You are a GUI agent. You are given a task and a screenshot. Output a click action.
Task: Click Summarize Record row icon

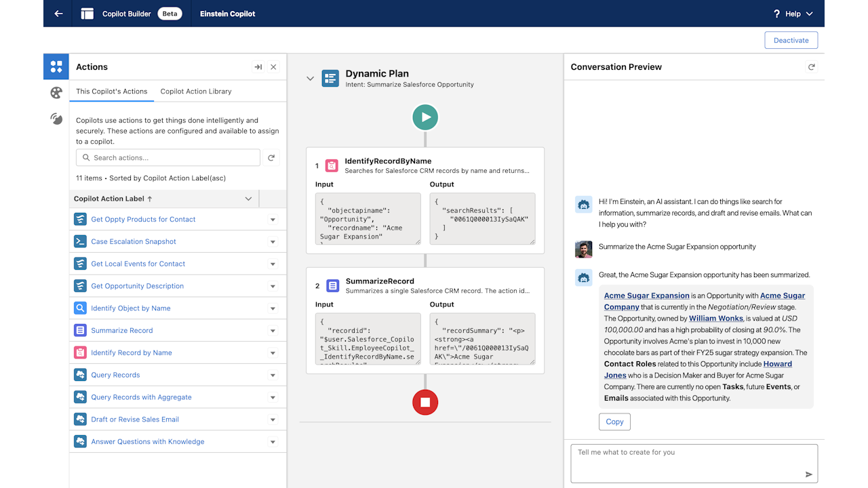[80, 330]
